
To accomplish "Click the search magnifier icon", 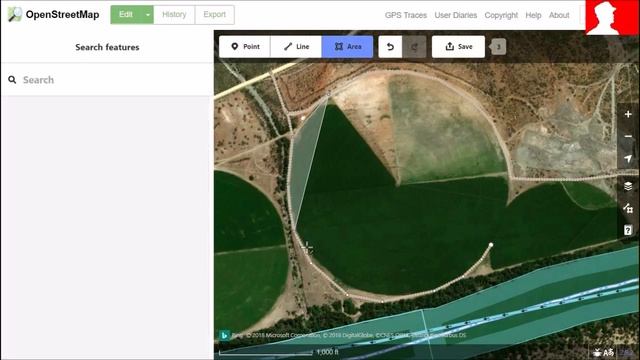I will [12, 80].
